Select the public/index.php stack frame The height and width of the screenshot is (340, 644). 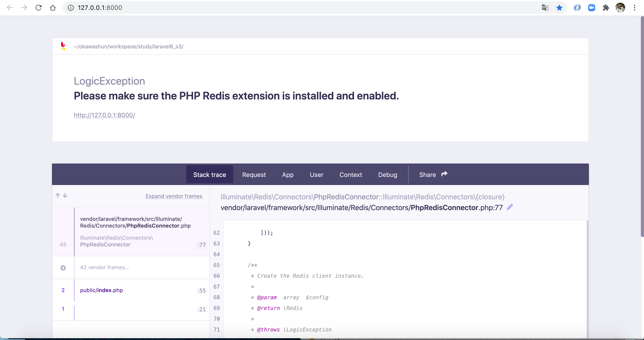click(101, 290)
